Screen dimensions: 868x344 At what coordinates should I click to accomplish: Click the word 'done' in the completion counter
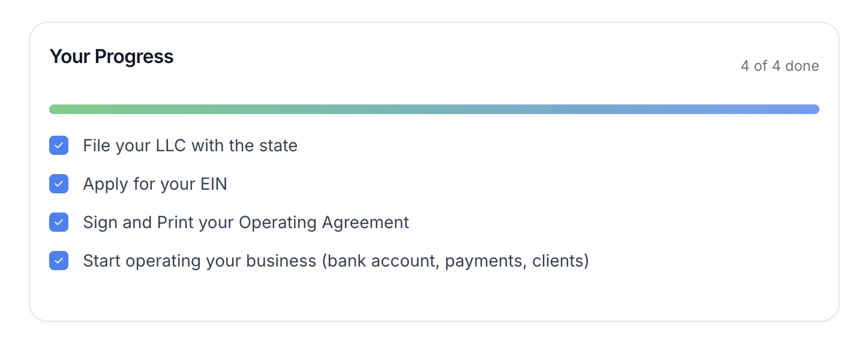pos(802,66)
